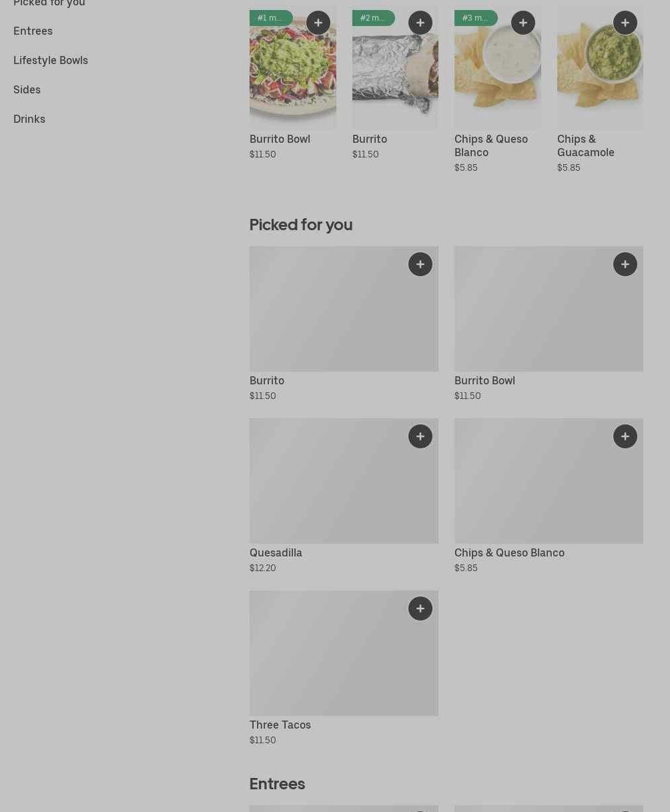This screenshot has height=812, width=670.
Task: Add Chips & Guacamole to cart
Action: (x=625, y=23)
